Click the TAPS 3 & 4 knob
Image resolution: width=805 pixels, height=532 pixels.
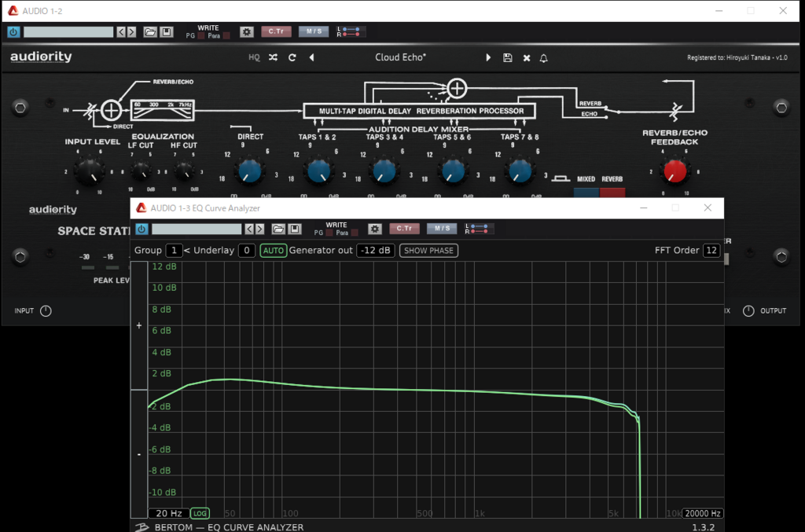pos(384,171)
